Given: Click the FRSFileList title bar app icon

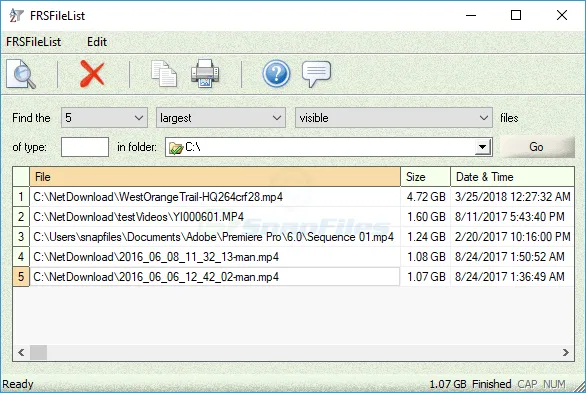Looking at the screenshot, I should [16, 15].
